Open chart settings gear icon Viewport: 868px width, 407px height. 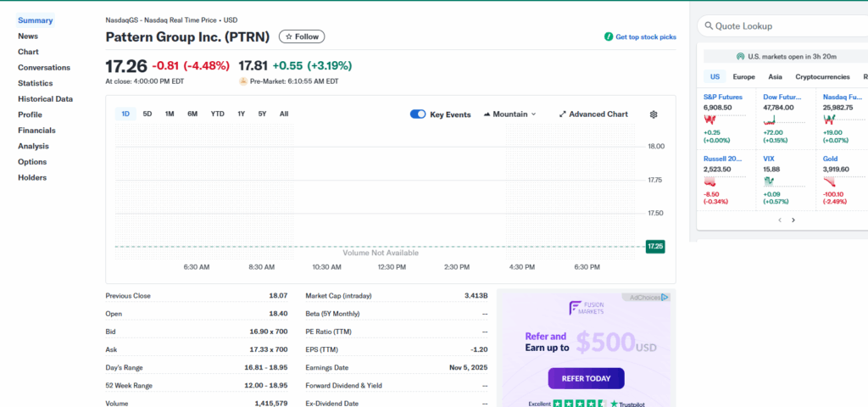coord(654,114)
